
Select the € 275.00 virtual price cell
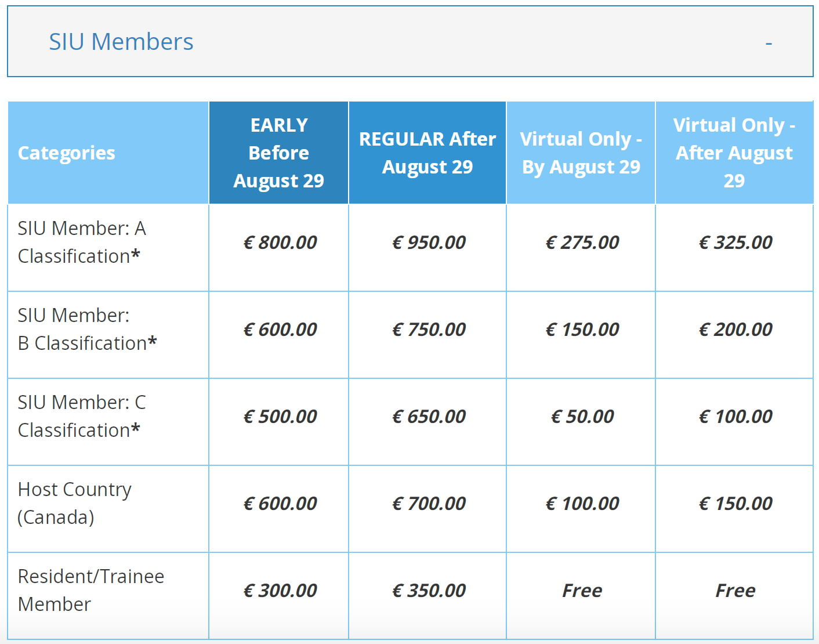pos(582,242)
